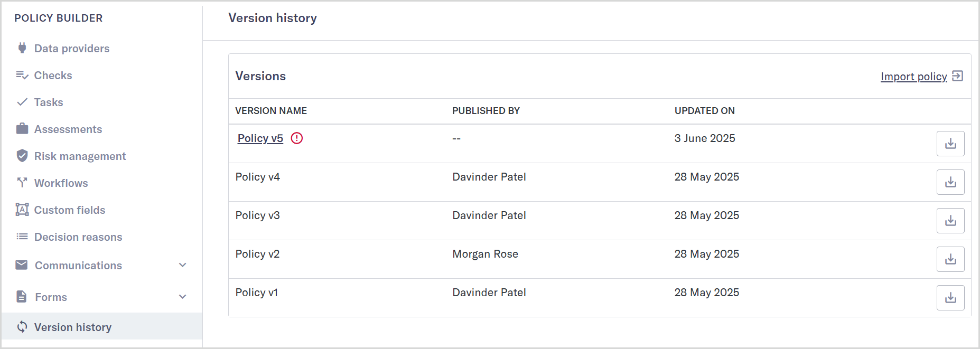Expand the Communications section chevron
980x349 pixels.
(183, 265)
